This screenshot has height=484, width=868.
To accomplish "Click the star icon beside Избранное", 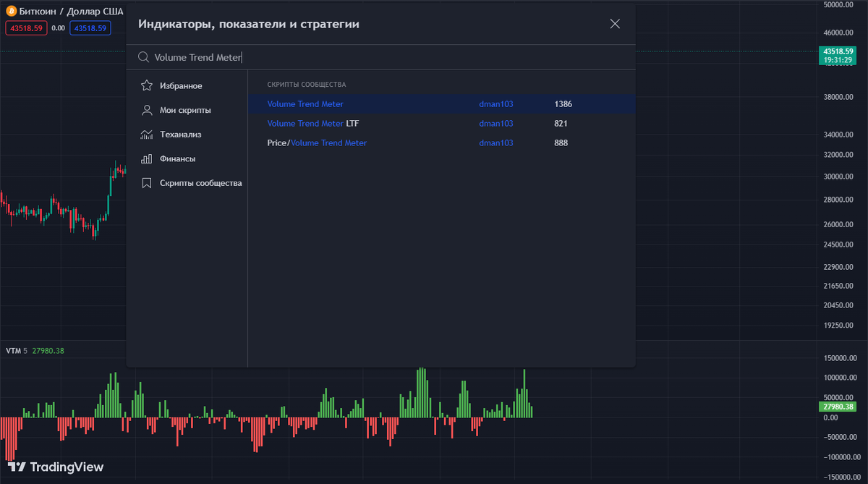I will 146,86.
